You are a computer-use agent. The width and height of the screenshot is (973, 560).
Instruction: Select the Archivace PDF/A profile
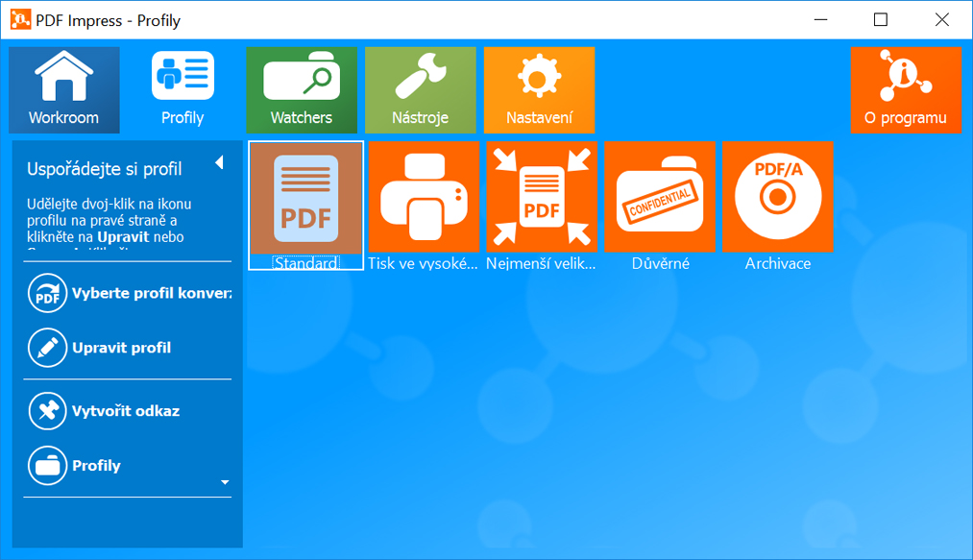778,198
